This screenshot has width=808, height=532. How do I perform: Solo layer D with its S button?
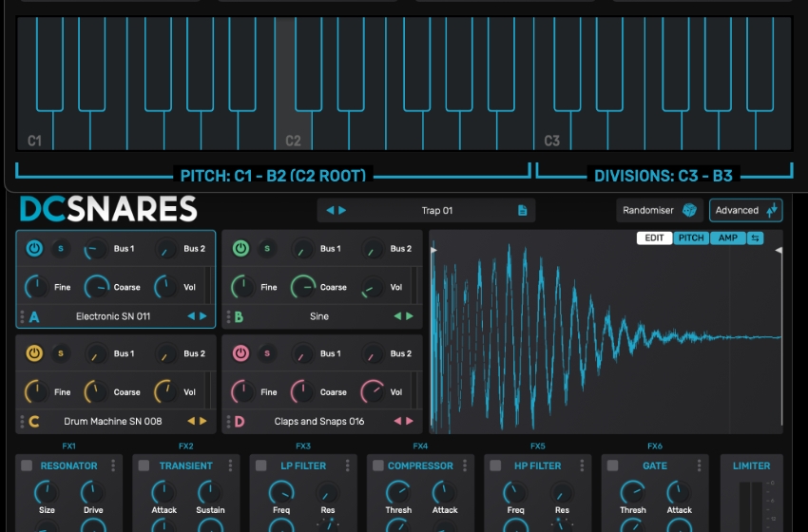(x=267, y=353)
